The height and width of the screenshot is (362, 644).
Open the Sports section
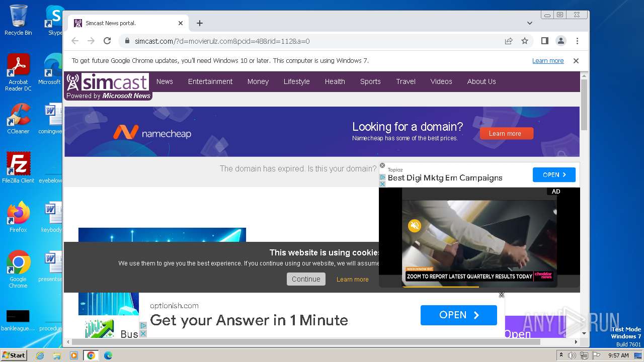pyautogui.click(x=370, y=81)
